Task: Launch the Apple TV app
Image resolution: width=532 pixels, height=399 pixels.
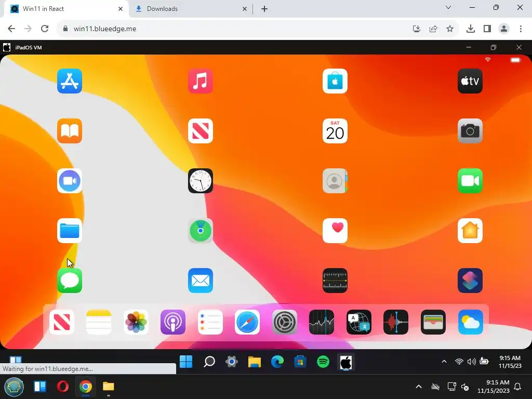Action: [x=470, y=81]
